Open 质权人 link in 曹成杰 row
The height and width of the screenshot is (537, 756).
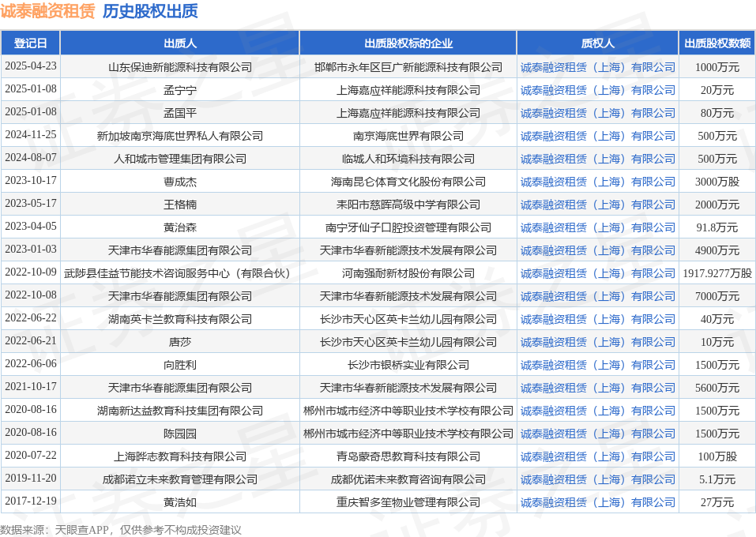tap(597, 182)
